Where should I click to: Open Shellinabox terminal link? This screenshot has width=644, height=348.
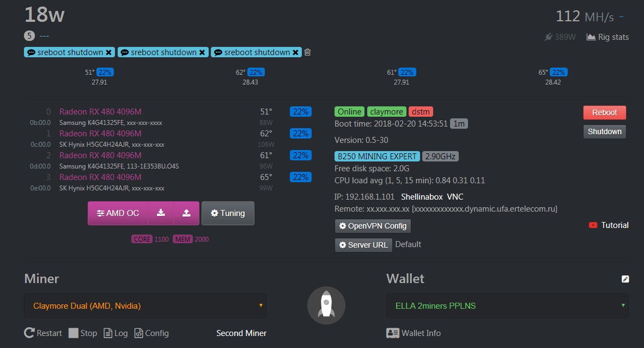coord(422,196)
